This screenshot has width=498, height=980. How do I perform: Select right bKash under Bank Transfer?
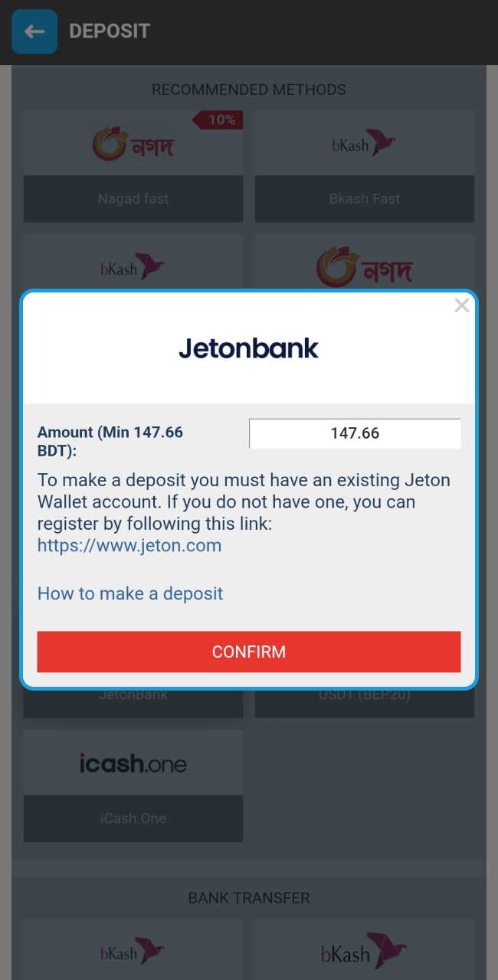[365, 949]
